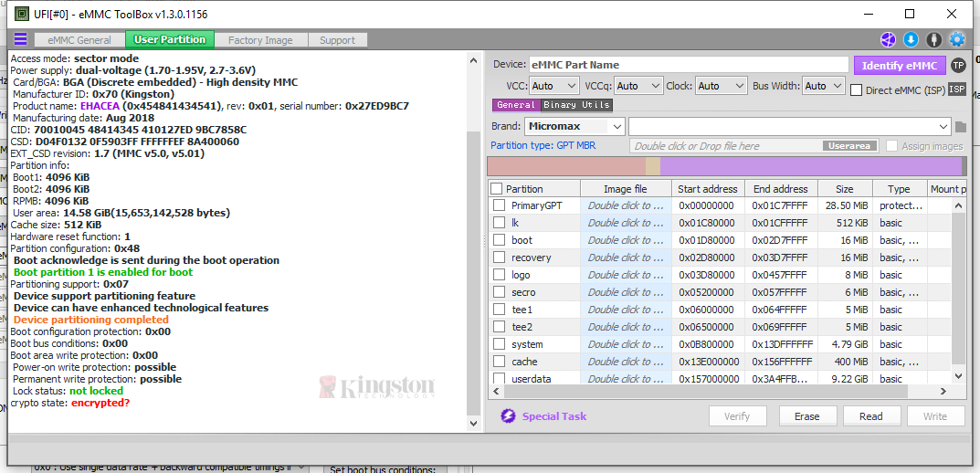Click the purple globe network icon
Image resolution: width=980 pixels, height=473 pixels.
point(888,40)
